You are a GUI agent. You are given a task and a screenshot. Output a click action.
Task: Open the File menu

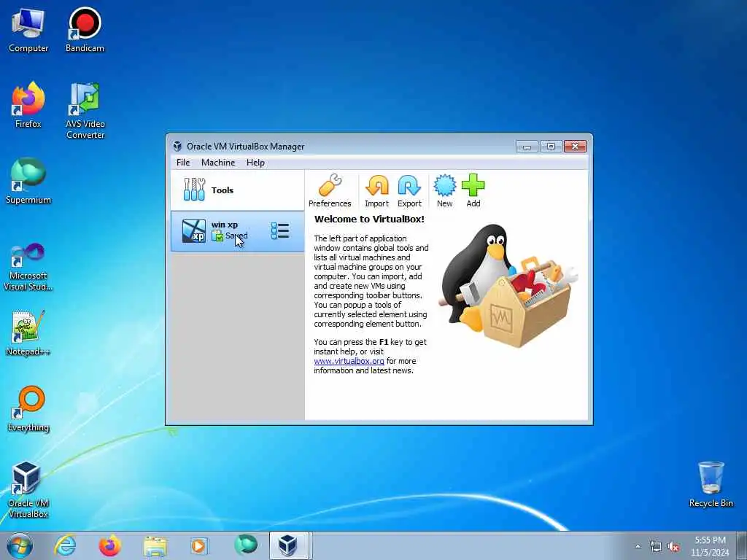click(183, 163)
